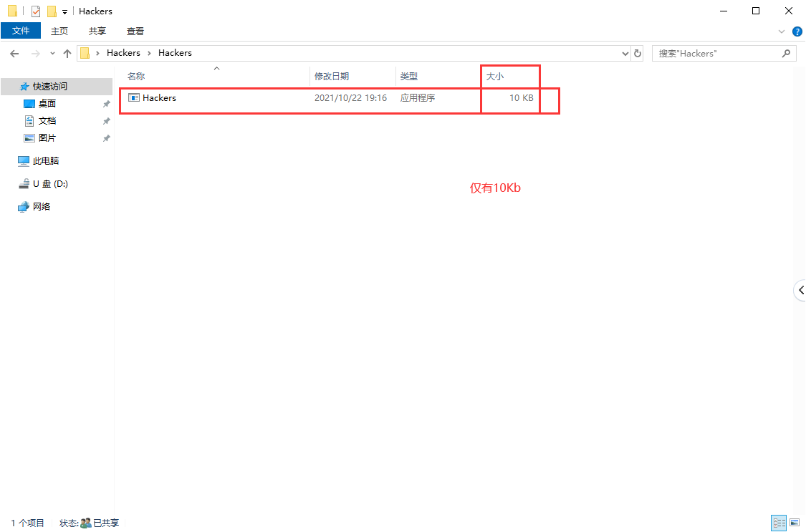Image resolution: width=806 pixels, height=532 pixels.
Task: Expand the ribbon with chevron
Action: click(782, 32)
